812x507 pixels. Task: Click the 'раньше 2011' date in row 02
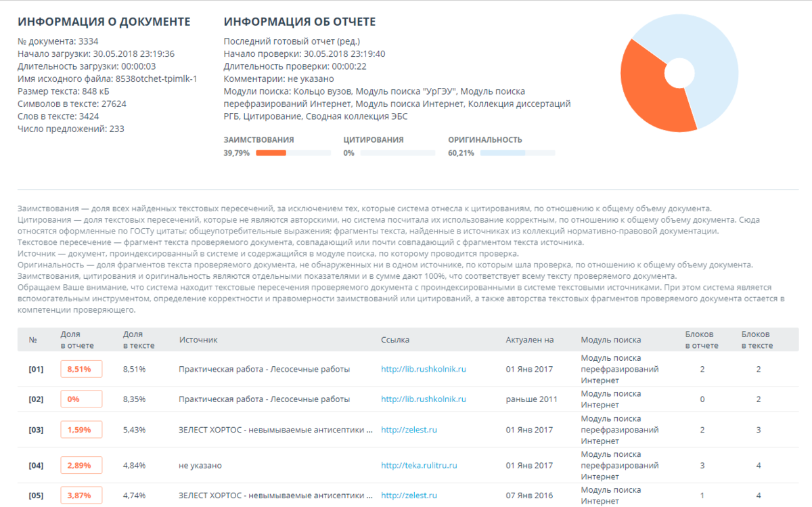pos(531,399)
